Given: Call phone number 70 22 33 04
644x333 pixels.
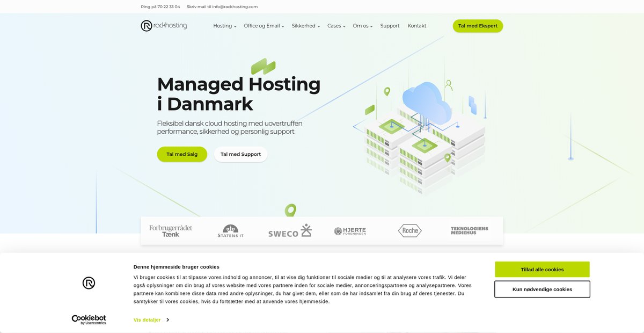Looking at the screenshot, I should [x=160, y=6].
